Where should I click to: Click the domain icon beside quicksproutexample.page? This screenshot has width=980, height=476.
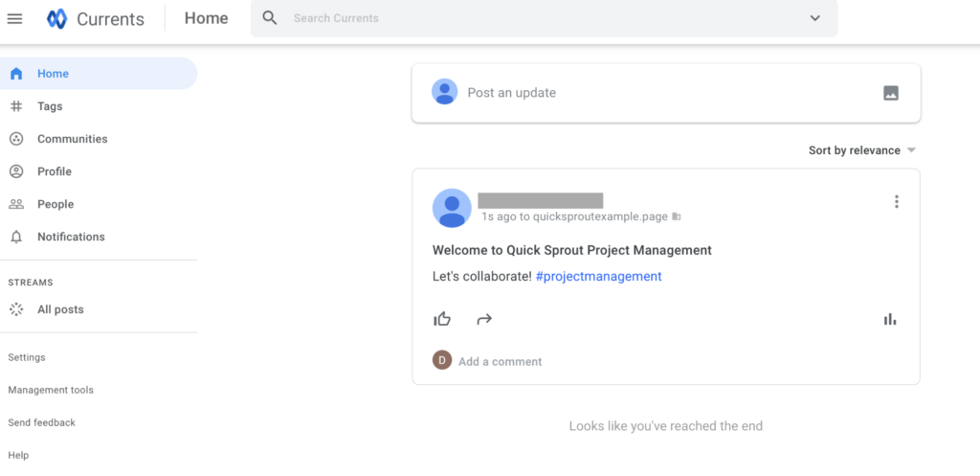[677, 216]
